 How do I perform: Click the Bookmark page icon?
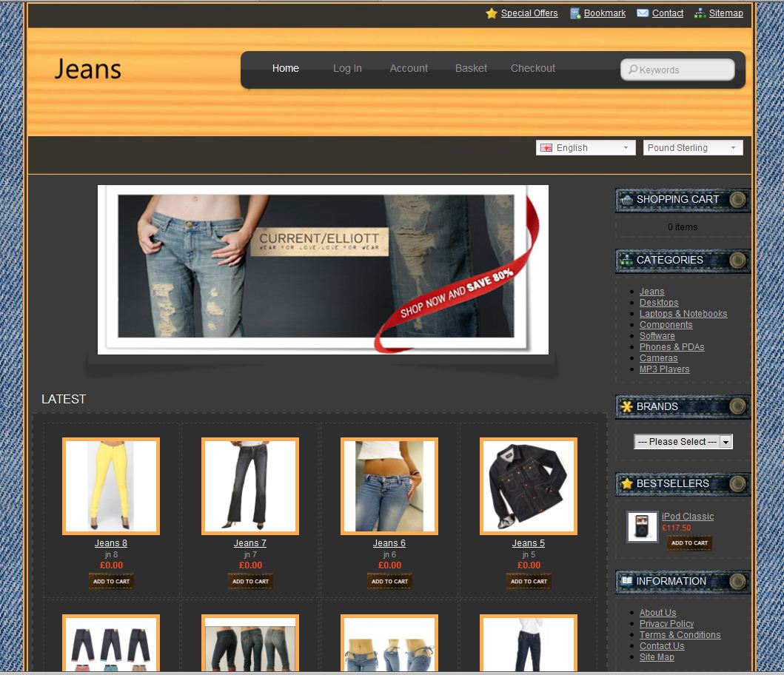[x=575, y=13]
